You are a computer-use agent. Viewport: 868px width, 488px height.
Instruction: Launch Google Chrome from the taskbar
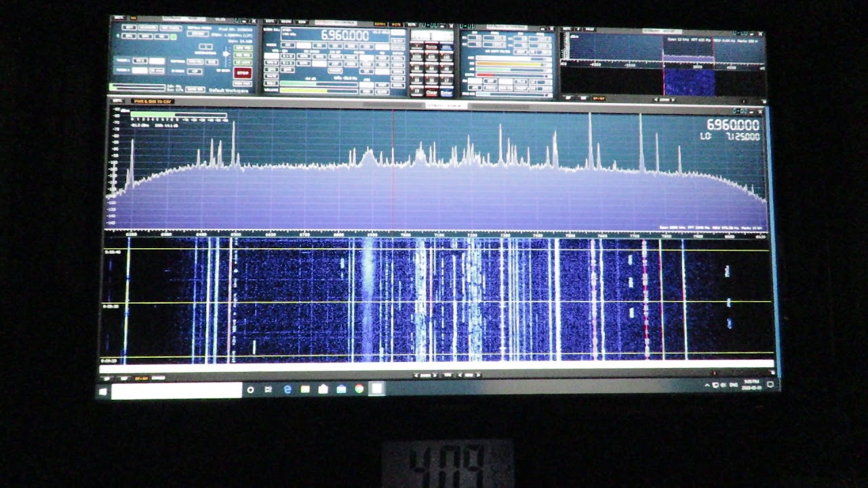coord(359,389)
